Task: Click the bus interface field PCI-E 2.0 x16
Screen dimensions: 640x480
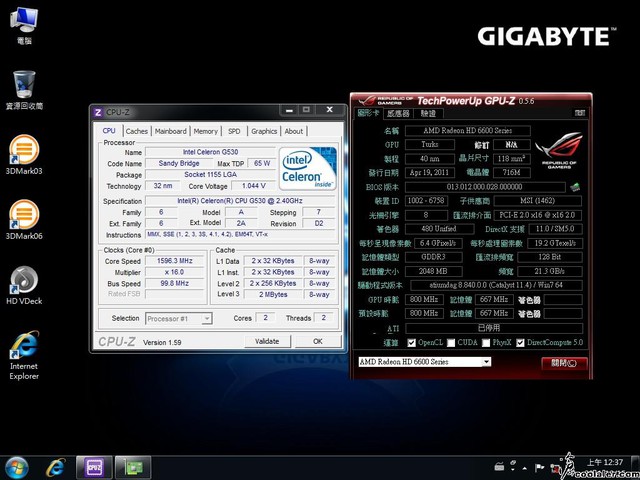Action: coord(538,215)
